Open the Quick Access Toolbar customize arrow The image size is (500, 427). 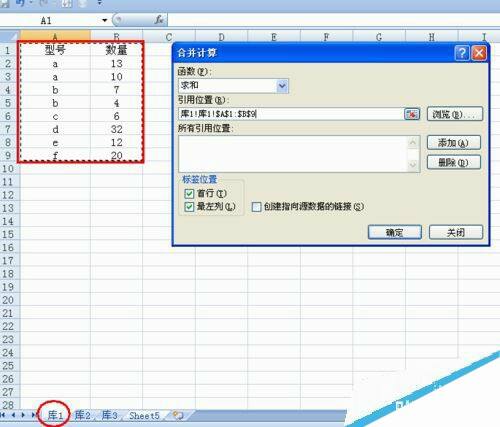pyautogui.click(x=99, y=3)
